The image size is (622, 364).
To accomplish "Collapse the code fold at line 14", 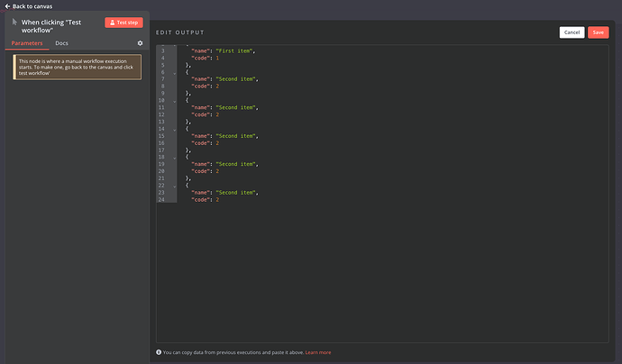I will [x=174, y=129].
